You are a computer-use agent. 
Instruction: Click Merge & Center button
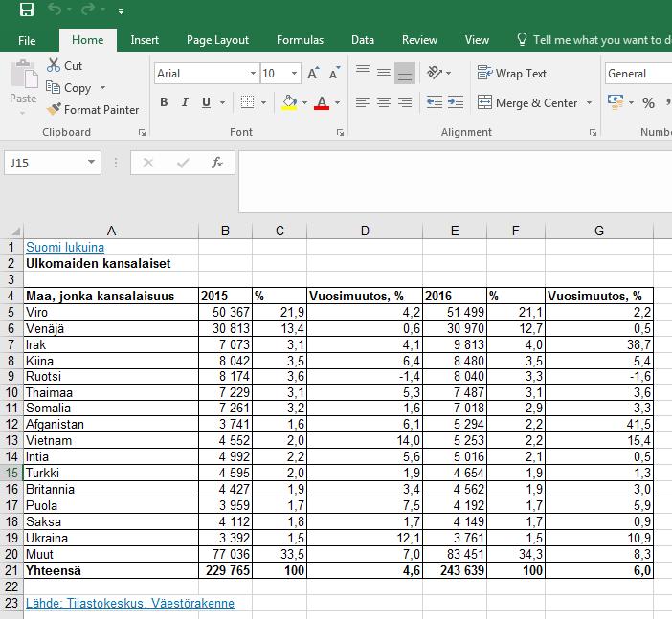(x=527, y=102)
